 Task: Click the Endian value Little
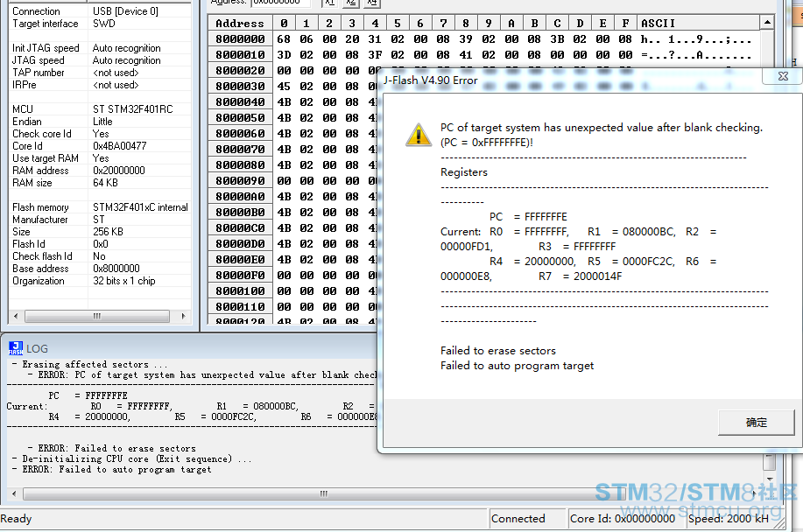pyautogui.click(x=102, y=122)
